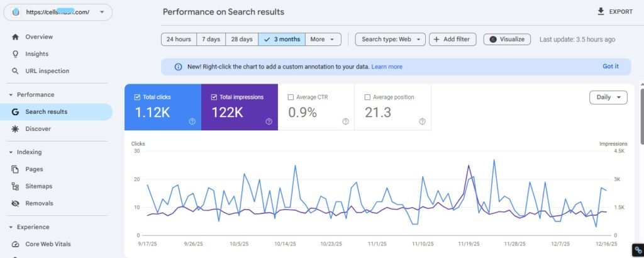
Task: Click the Sitemaps icon in Indexing
Action: click(15, 186)
